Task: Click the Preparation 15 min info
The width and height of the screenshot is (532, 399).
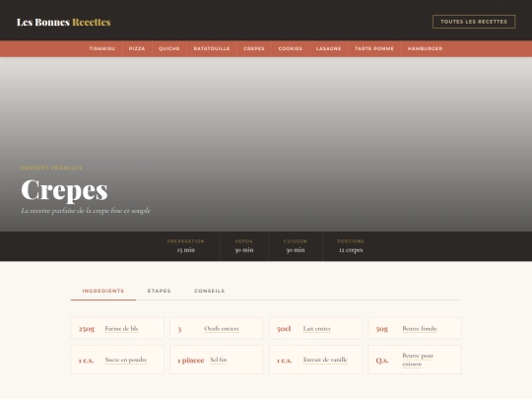Action: pos(186,246)
